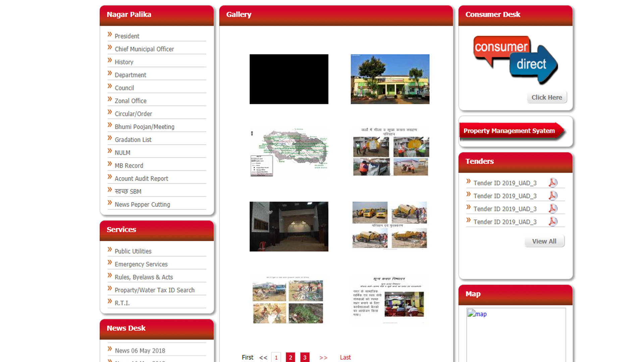Open the municipal building photo thumbnail
Image resolution: width=644 pixels, height=362 pixels.
(390, 79)
